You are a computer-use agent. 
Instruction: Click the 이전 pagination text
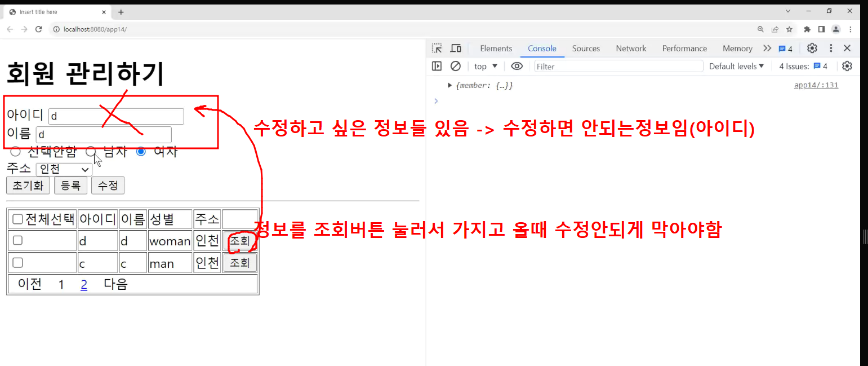tap(30, 284)
